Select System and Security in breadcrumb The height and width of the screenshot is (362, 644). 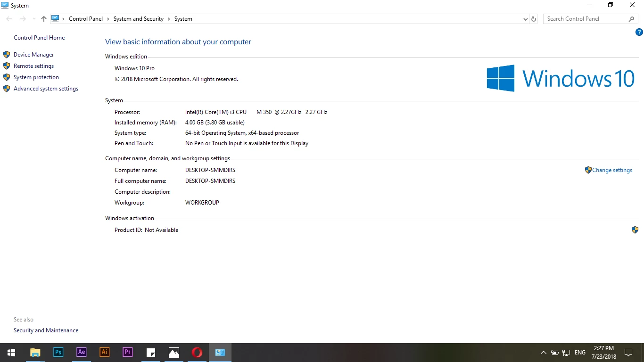pyautogui.click(x=139, y=19)
